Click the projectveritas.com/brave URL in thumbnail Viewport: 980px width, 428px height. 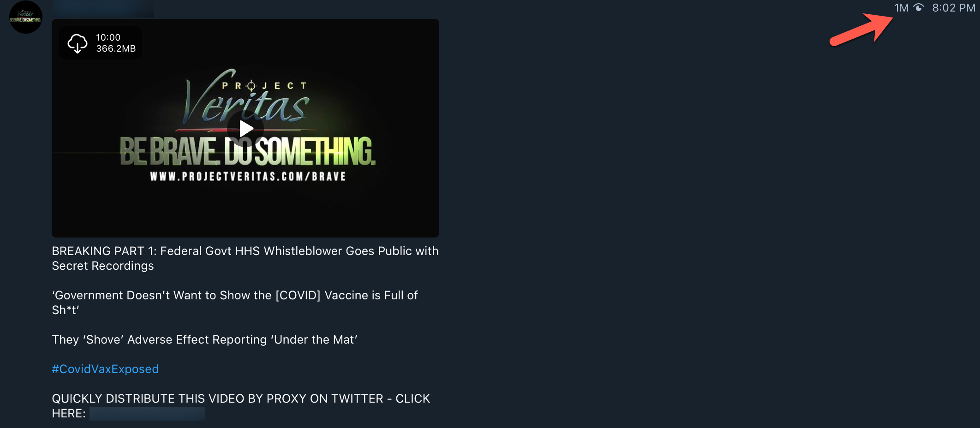tap(248, 176)
